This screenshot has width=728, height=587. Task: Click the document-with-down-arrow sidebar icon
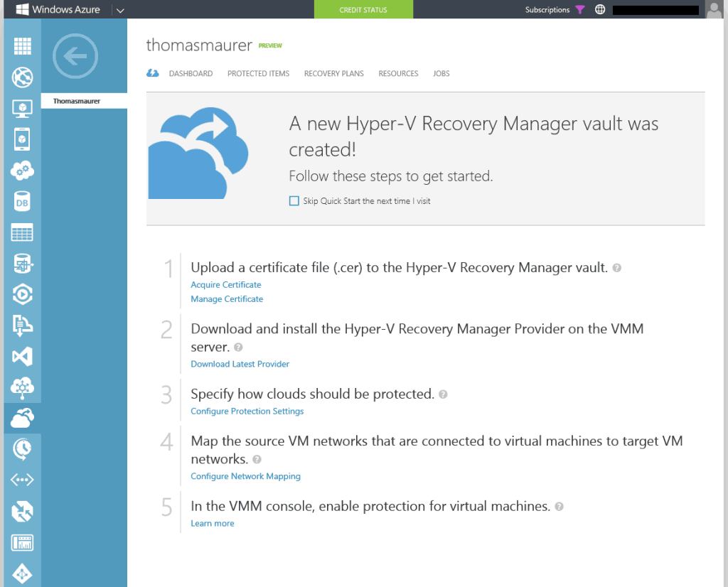22,325
